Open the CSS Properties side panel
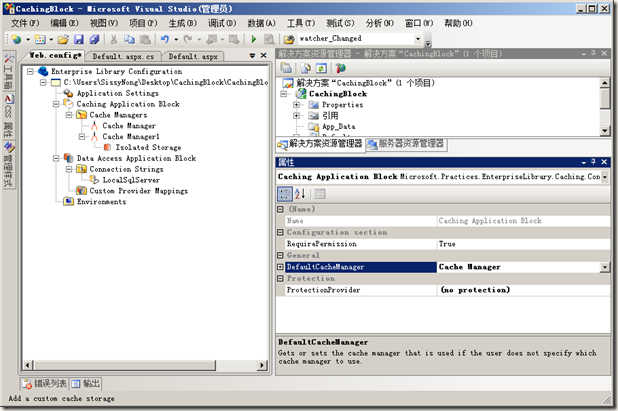The image size is (618, 411). (8, 116)
